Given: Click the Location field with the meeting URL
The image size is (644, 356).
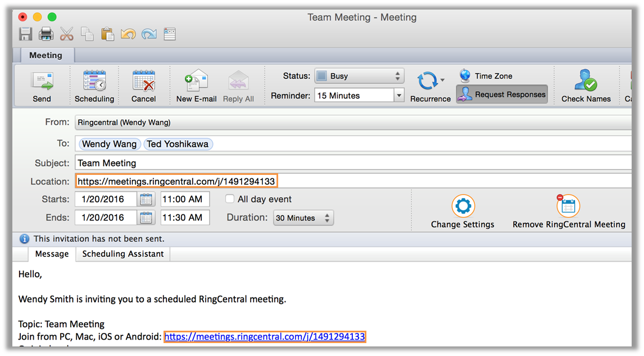Looking at the screenshot, I should point(353,181).
